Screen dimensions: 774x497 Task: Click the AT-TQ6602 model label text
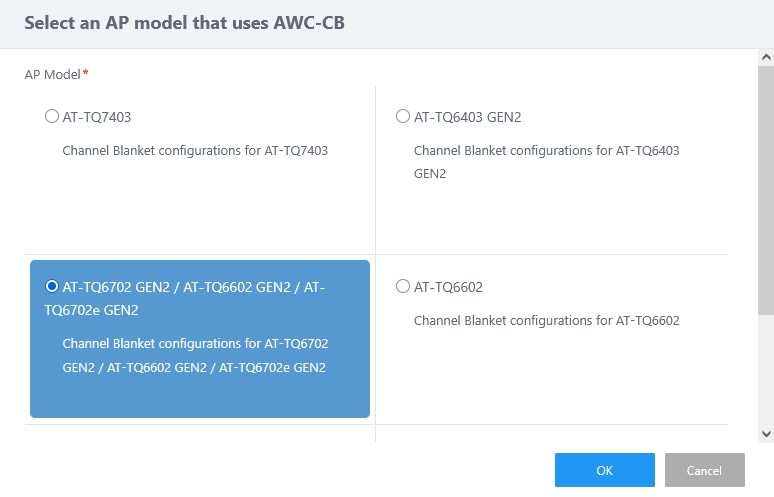(448, 287)
